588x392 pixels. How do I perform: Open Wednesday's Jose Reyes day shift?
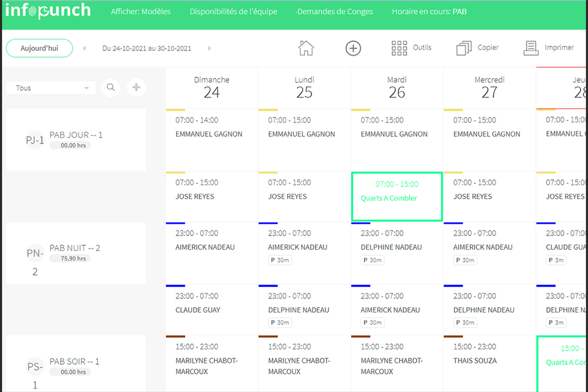(x=490, y=197)
